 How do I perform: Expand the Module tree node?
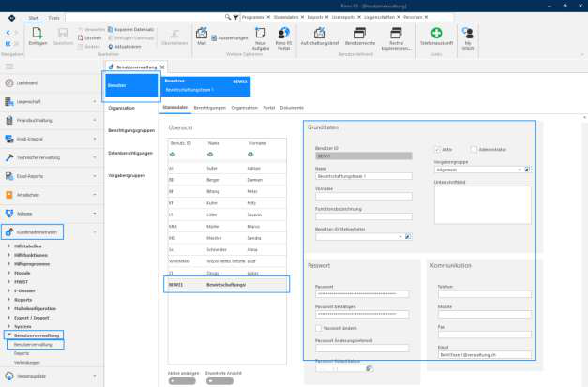9,273
